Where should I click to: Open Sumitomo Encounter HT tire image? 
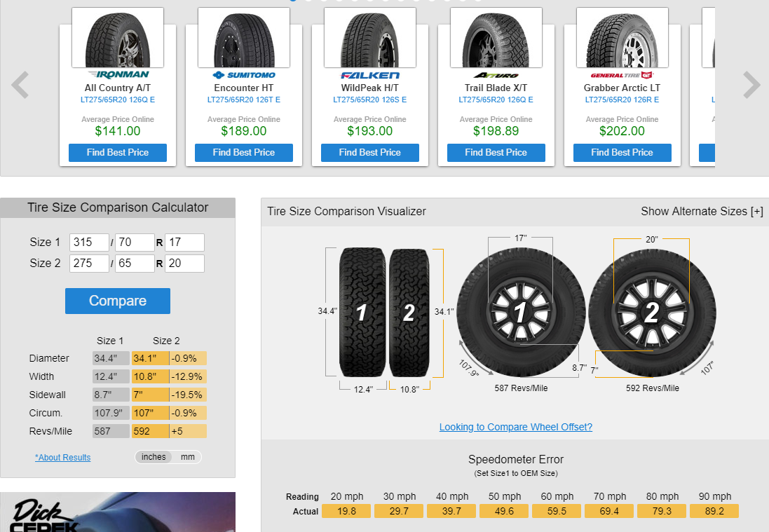pos(244,38)
